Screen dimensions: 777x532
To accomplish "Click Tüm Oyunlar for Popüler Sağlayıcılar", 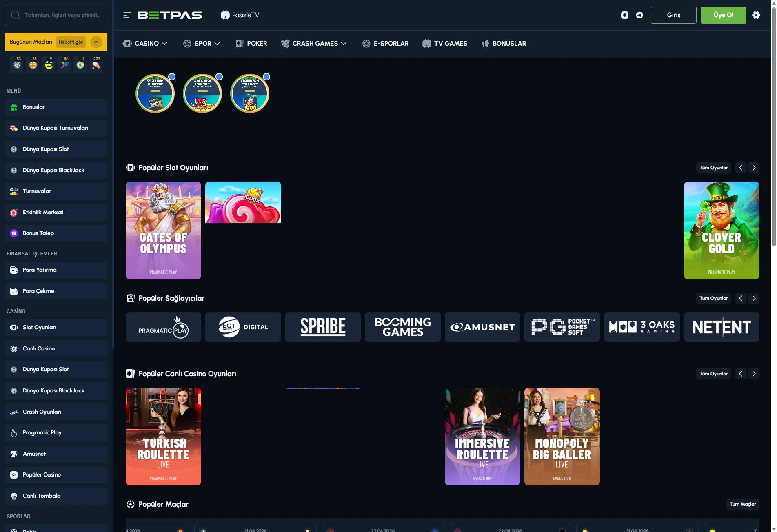I will tap(714, 298).
